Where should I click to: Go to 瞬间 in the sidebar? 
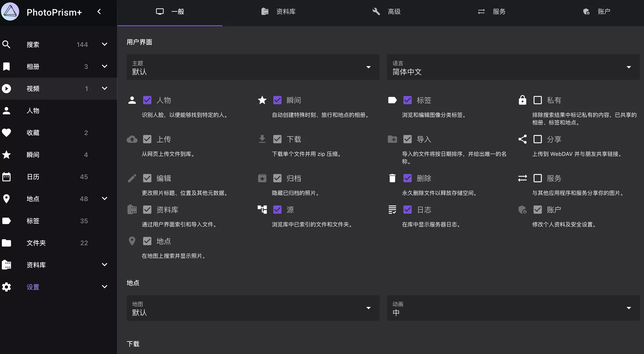tap(33, 155)
